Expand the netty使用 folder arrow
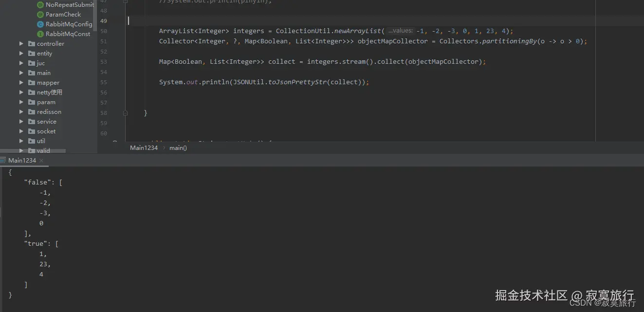The image size is (644, 312). [x=21, y=92]
